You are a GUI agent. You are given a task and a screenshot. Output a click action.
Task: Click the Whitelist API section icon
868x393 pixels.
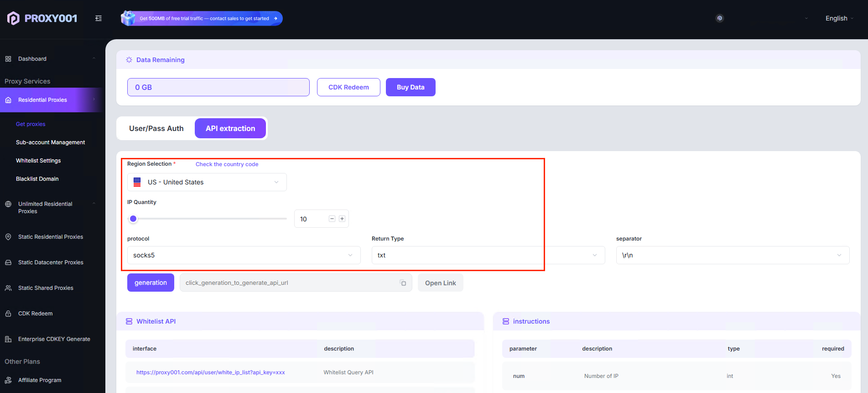tap(129, 321)
